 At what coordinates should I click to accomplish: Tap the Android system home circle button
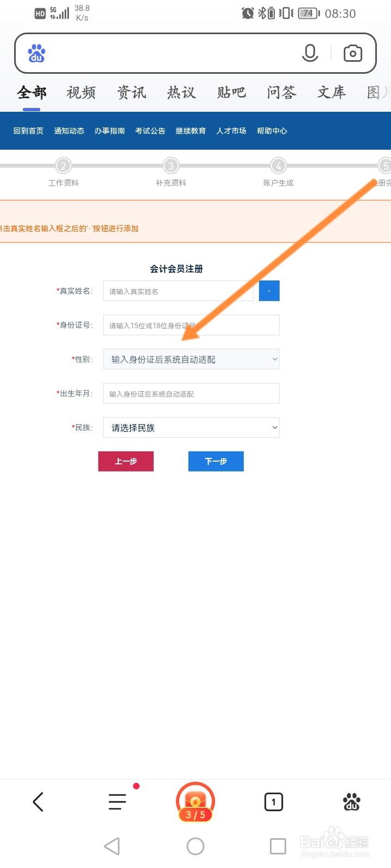click(x=195, y=846)
